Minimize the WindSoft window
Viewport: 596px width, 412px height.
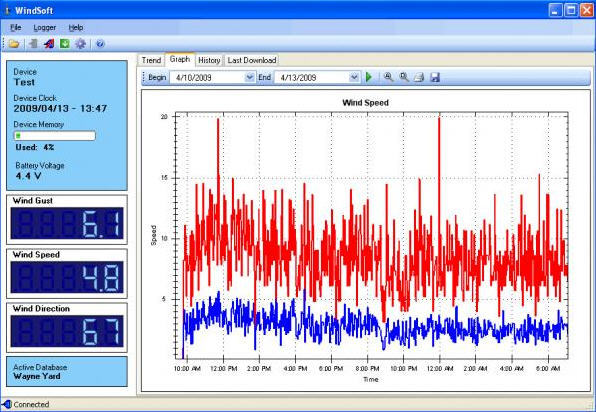pos(555,11)
